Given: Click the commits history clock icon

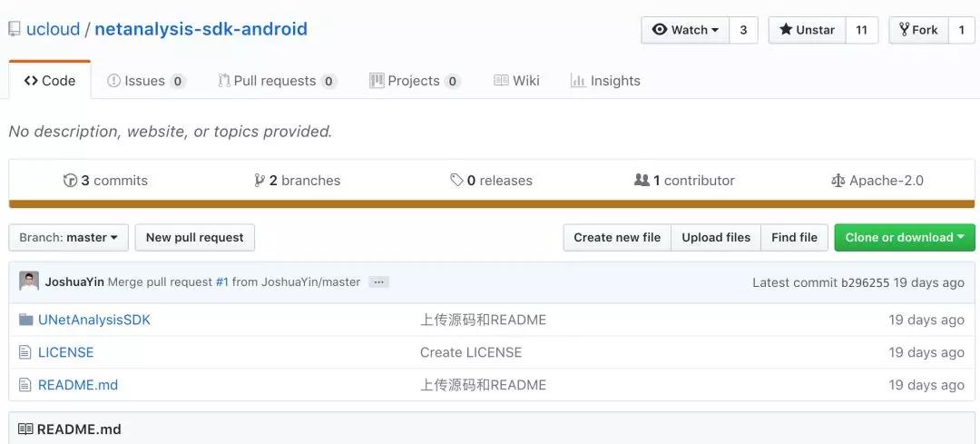Looking at the screenshot, I should (x=70, y=180).
